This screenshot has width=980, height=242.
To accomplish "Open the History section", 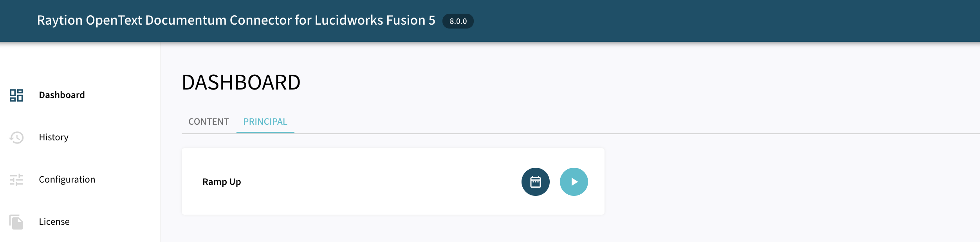I will point(54,137).
